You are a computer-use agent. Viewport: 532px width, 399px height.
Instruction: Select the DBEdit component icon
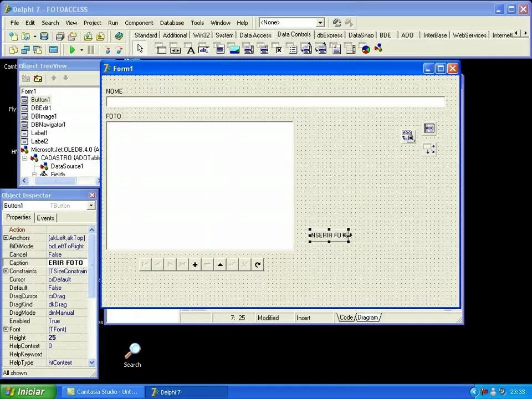click(x=204, y=49)
